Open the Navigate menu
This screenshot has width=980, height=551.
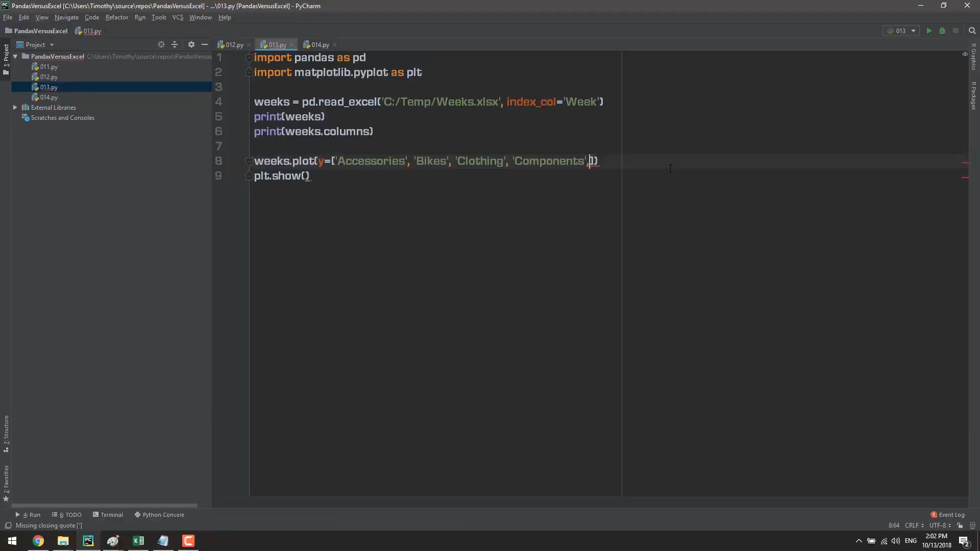66,17
